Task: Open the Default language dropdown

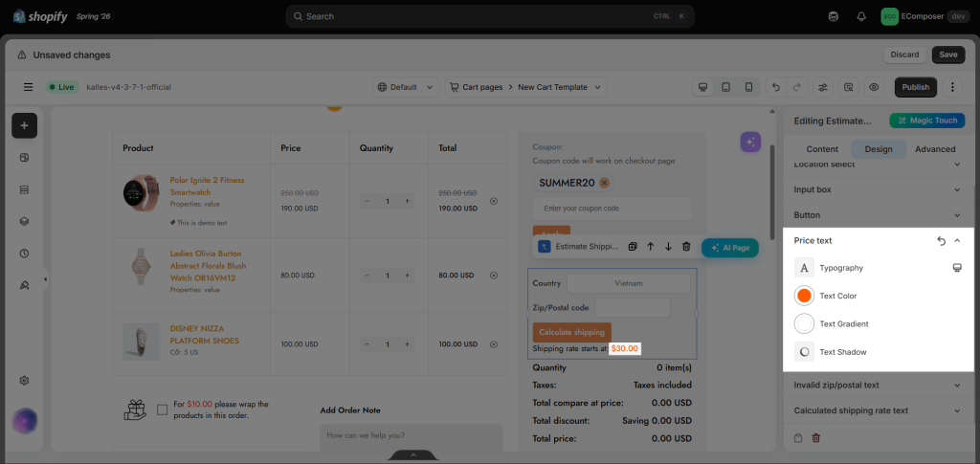Action: click(406, 87)
